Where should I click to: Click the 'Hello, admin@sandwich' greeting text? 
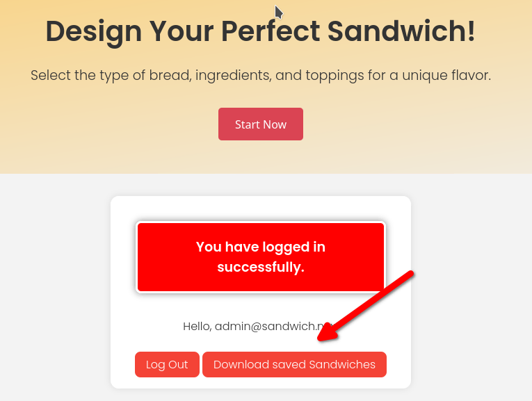pos(258,326)
